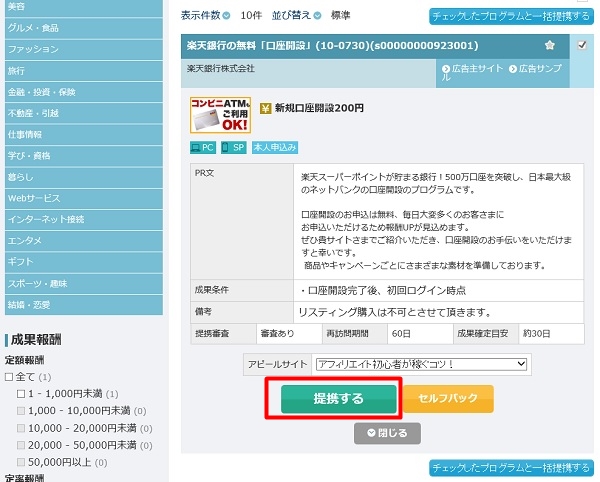Viewport: 600px width, 482px height.
Task: Select the 金融・投資・保険 category
Action: tap(84, 92)
